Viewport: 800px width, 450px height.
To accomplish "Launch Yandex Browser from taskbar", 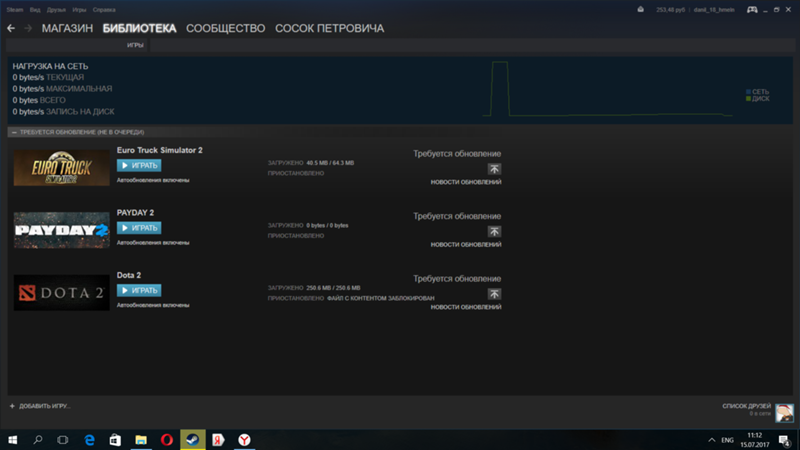I will [244, 440].
